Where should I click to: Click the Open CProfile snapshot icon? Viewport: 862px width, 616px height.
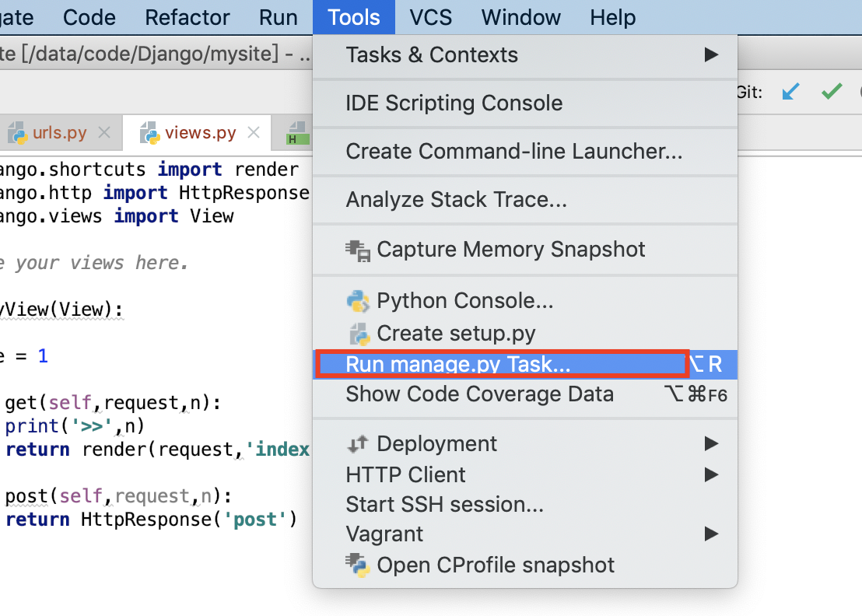pyautogui.click(x=358, y=565)
